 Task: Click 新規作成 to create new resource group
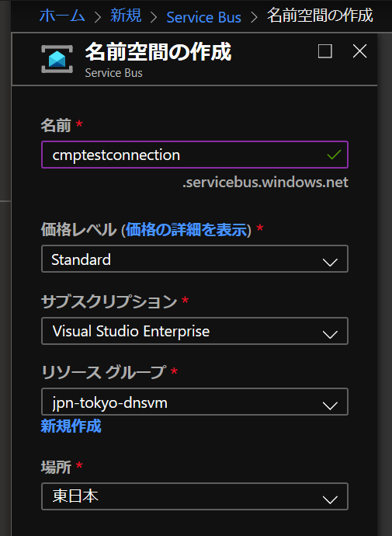point(71,426)
